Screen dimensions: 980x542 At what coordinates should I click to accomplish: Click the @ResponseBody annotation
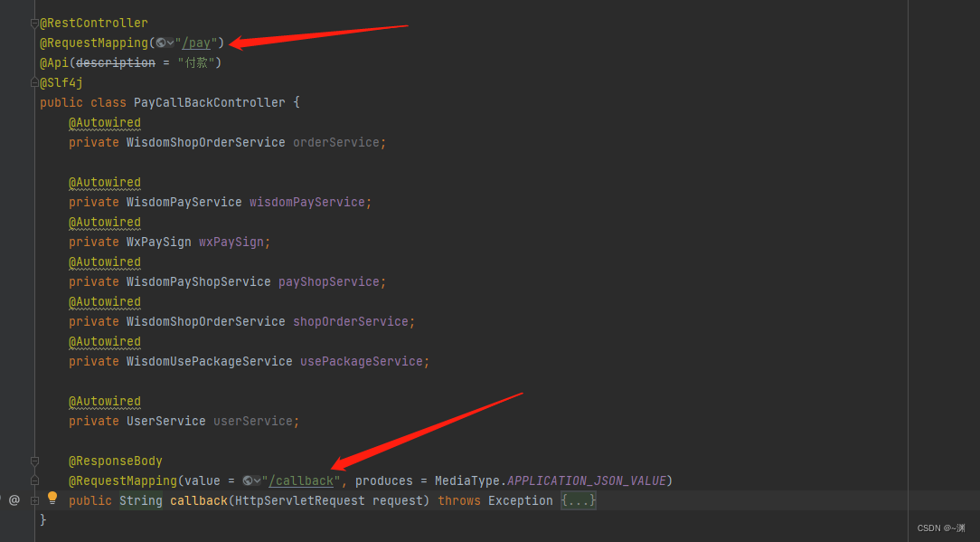(116, 461)
